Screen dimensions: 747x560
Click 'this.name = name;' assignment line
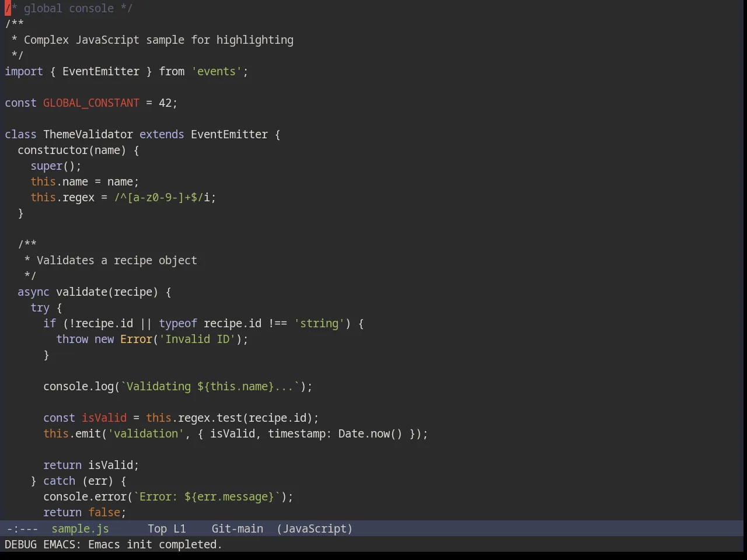tap(85, 181)
